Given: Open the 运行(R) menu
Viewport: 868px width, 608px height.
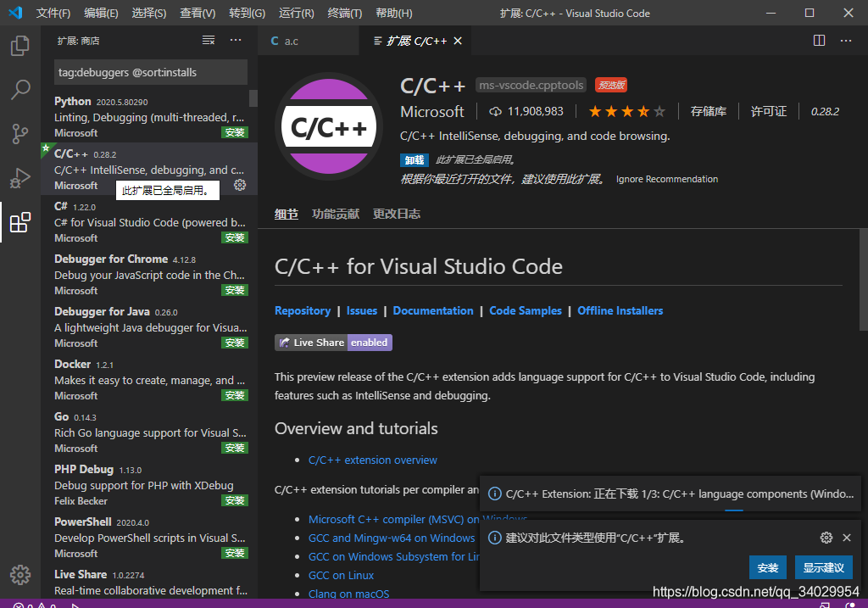Looking at the screenshot, I should tap(296, 14).
